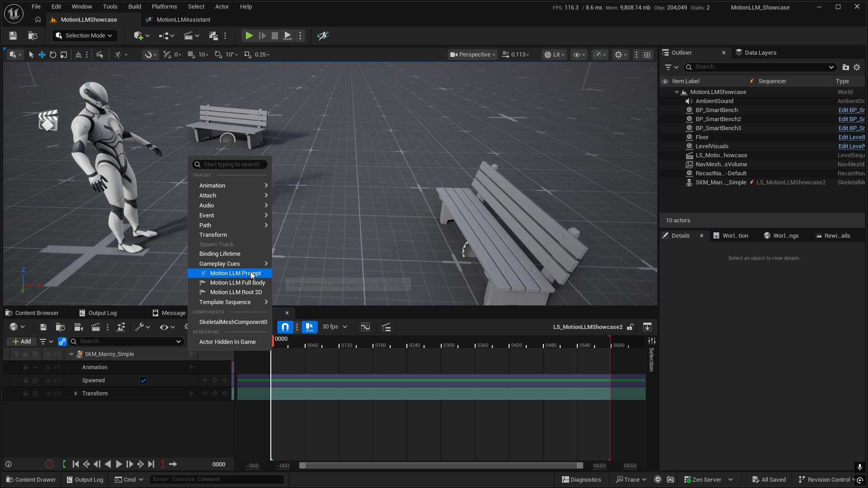Switch to the Data Layers tab
The height and width of the screenshot is (488, 868).
pos(756,52)
